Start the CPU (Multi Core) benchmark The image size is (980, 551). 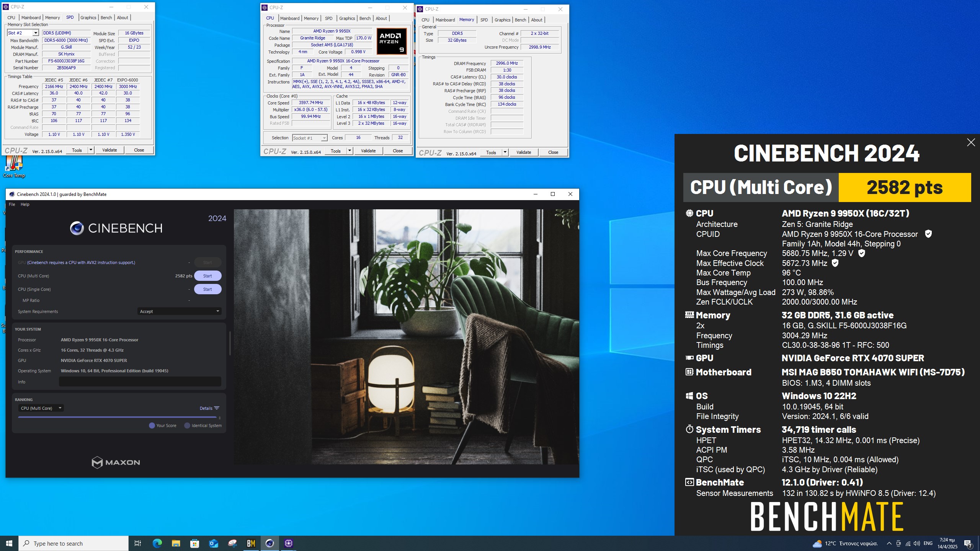207,276
